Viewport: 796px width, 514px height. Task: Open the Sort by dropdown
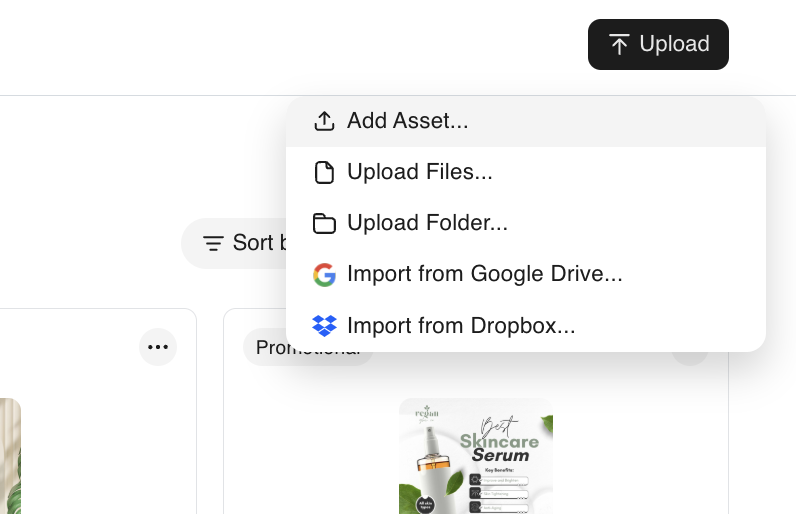(x=235, y=244)
